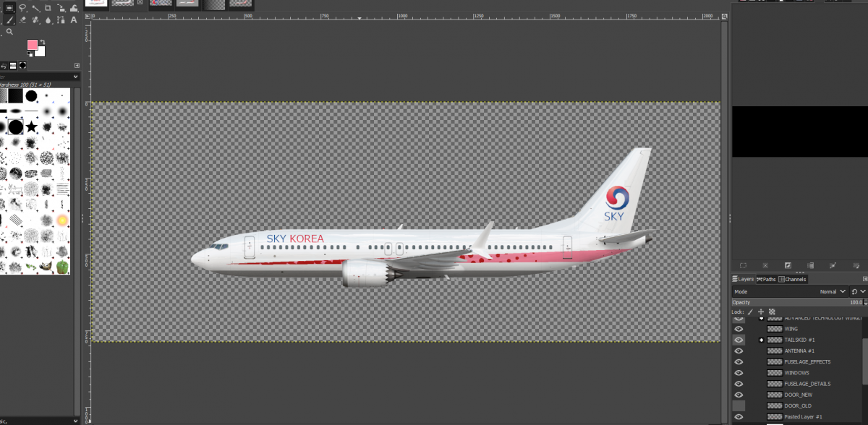Select the Fuzzy Select wand tool
The width and height of the screenshot is (868, 425).
pos(35,8)
